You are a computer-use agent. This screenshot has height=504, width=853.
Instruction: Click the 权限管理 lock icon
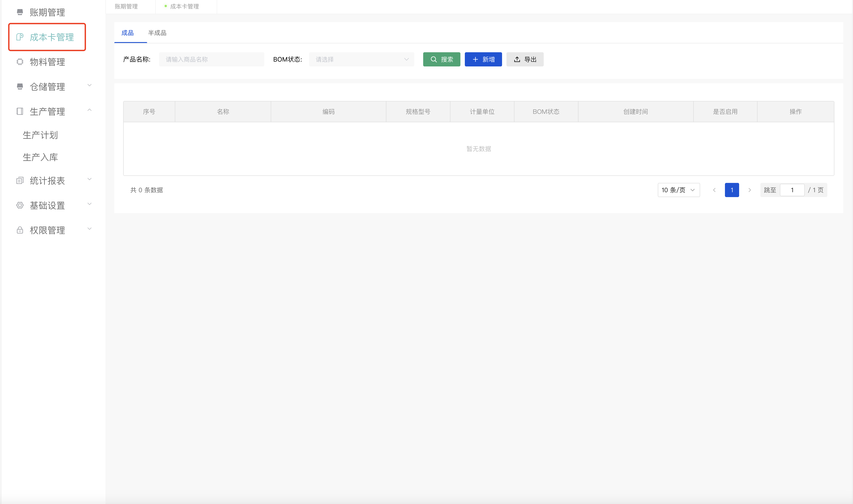20,230
